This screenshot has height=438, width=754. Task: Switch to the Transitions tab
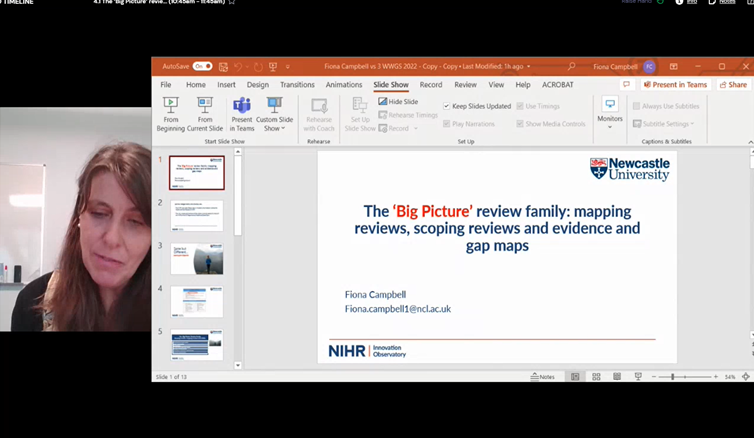[x=297, y=85]
